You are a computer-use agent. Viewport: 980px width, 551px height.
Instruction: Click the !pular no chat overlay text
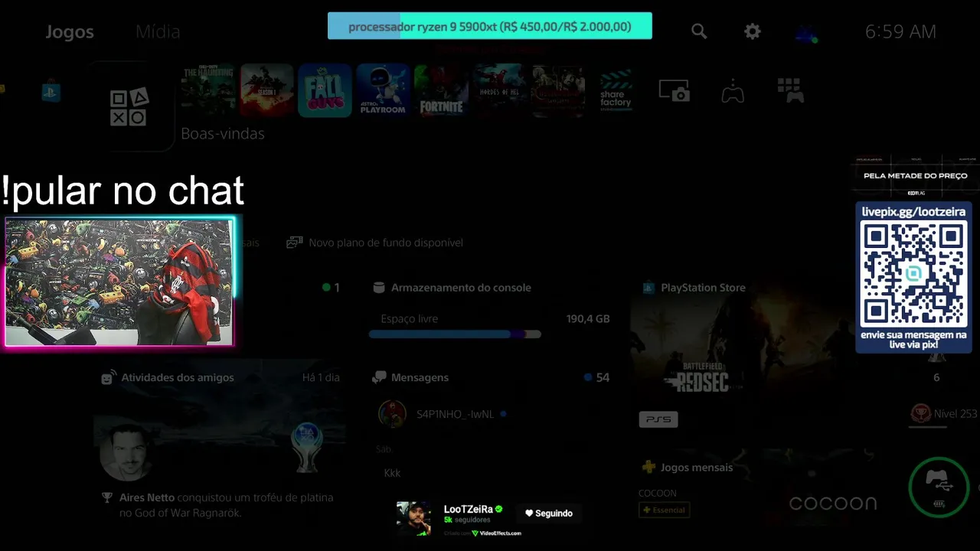click(122, 191)
